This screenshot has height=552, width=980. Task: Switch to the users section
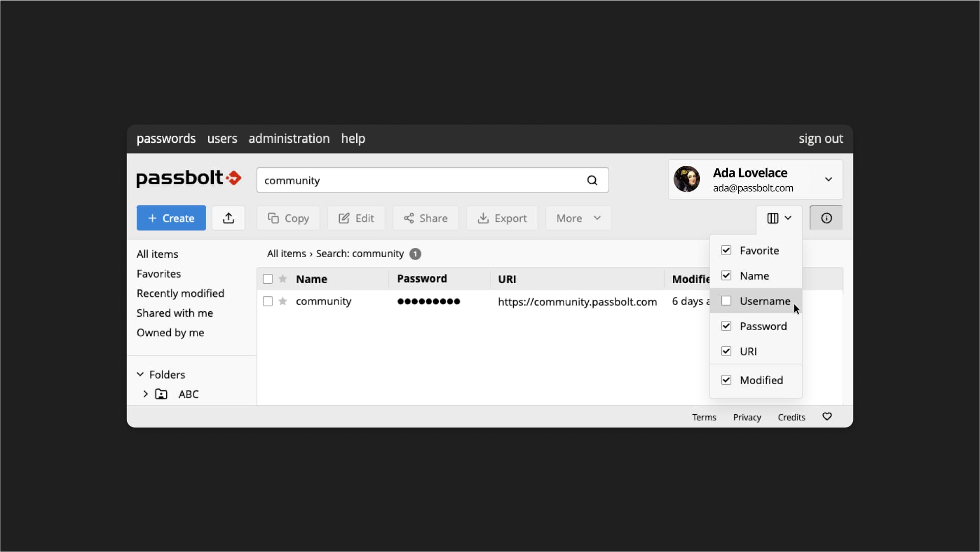coord(222,138)
